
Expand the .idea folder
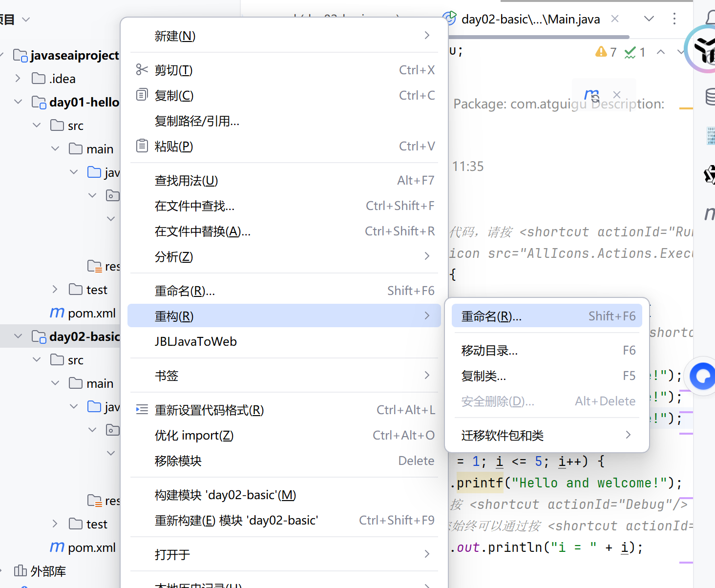coord(18,79)
